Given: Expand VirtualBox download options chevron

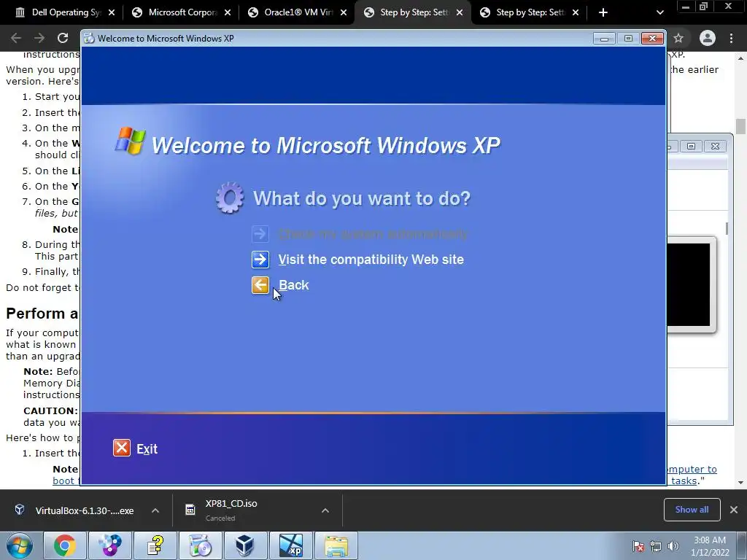Looking at the screenshot, I should point(155,510).
